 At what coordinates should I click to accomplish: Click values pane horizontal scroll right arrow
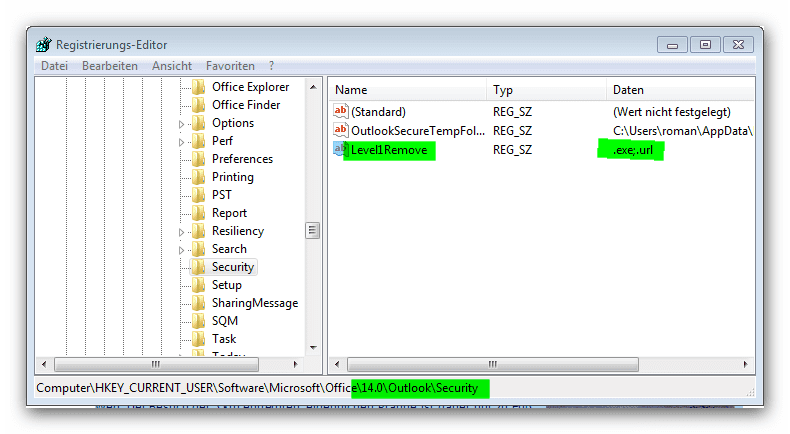(x=745, y=364)
